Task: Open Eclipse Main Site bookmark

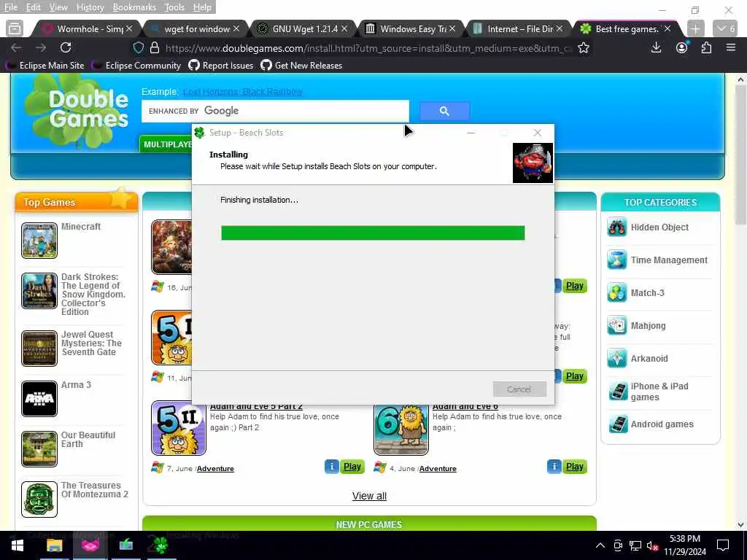Action: coord(44,66)
